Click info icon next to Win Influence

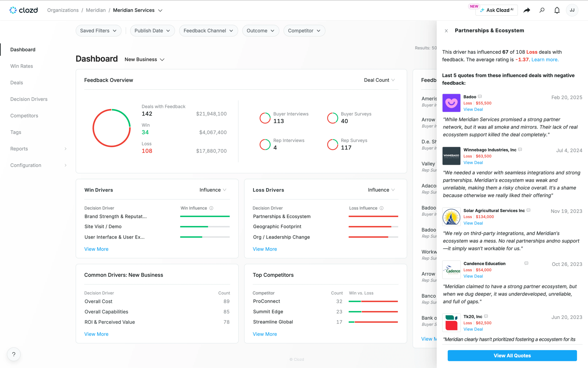pos(211,208)
